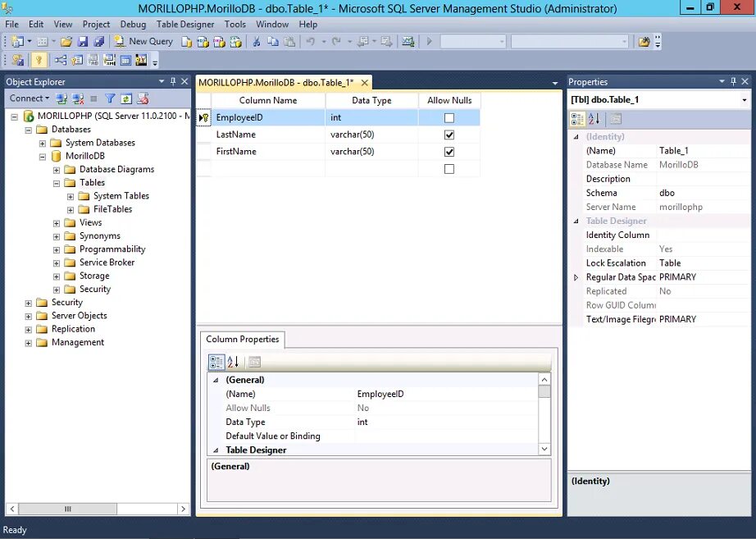
Task: Open Manage Indexes and Keys icon
Action: (76, 61)
